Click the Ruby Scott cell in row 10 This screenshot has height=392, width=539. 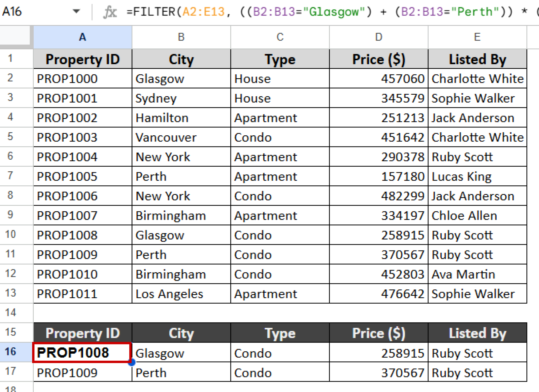coord(477,235)
